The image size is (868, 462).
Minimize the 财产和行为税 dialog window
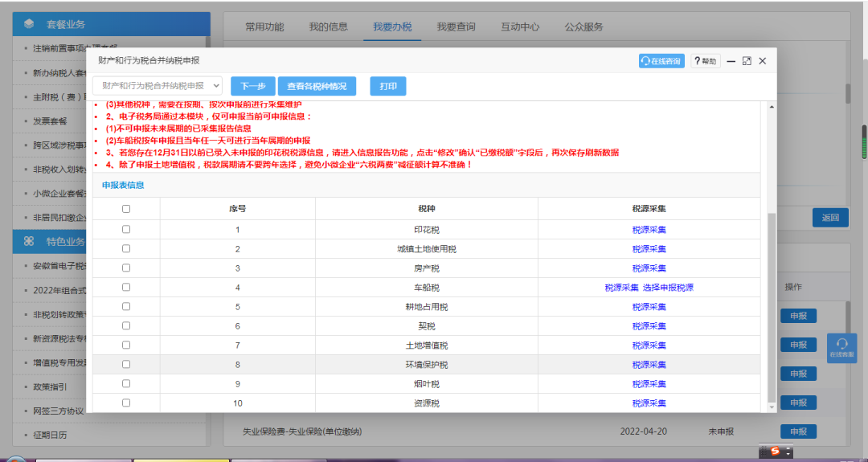tap(731, 61)
